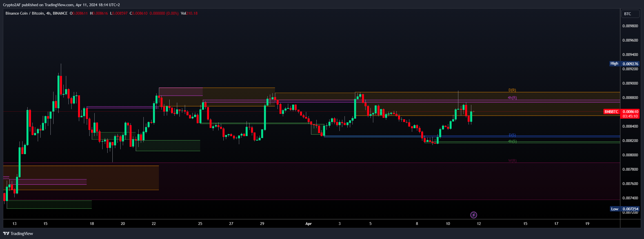Click the 0.008200 price axis label

[630, 141]
